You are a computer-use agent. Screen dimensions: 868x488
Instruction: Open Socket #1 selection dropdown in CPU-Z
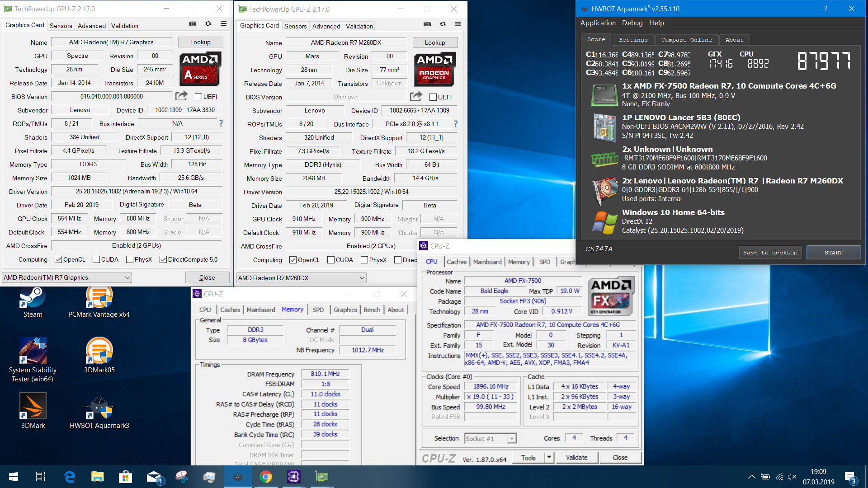[491, 438]
